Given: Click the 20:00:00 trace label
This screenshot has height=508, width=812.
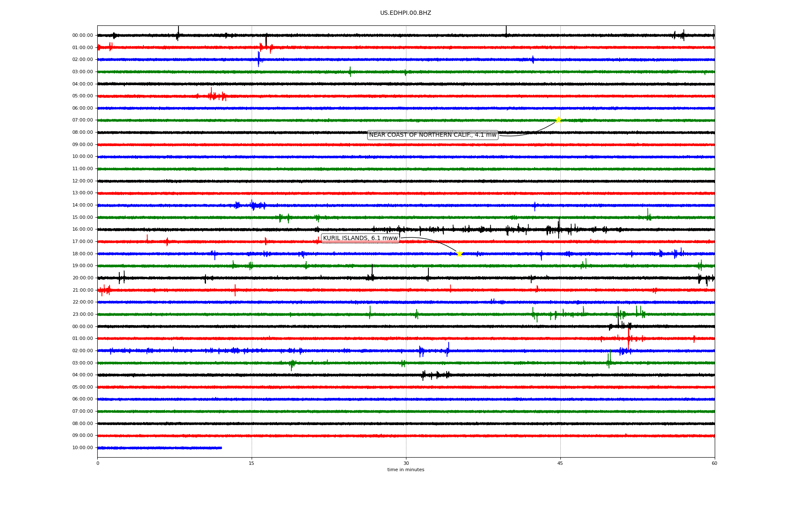Looking at the screenshot, I should [82, 278].
